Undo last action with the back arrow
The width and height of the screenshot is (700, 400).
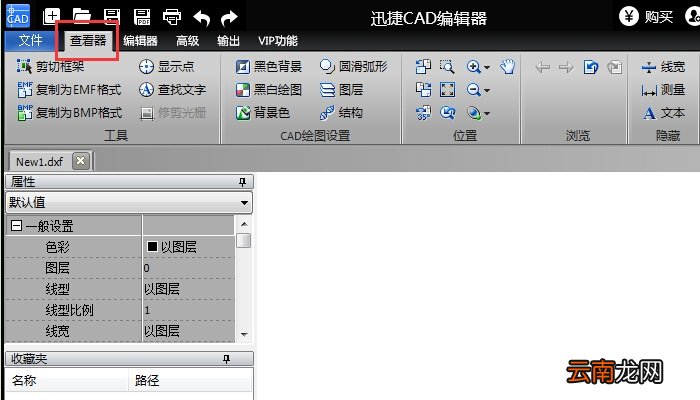[202, 18]
